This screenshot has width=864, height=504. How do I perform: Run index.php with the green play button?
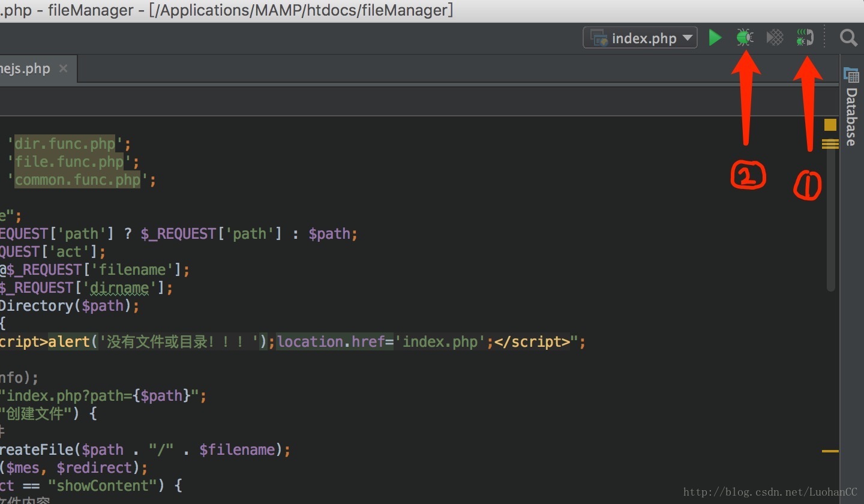715,38
